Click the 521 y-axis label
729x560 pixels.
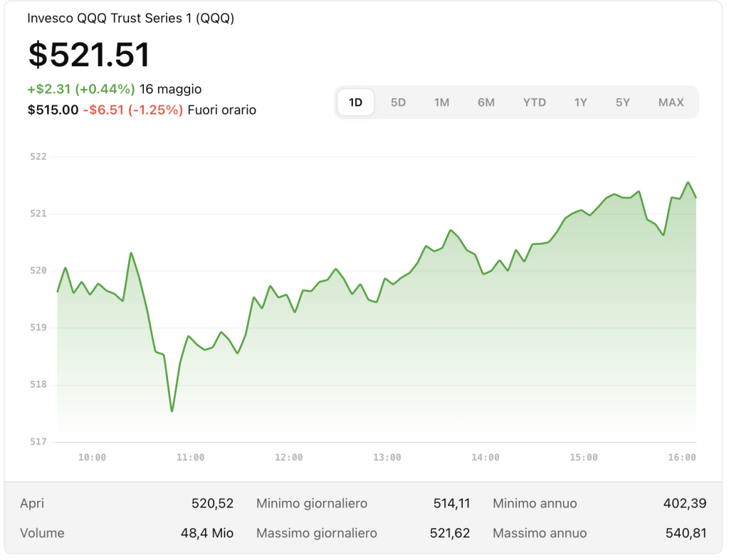click(38, 213)
